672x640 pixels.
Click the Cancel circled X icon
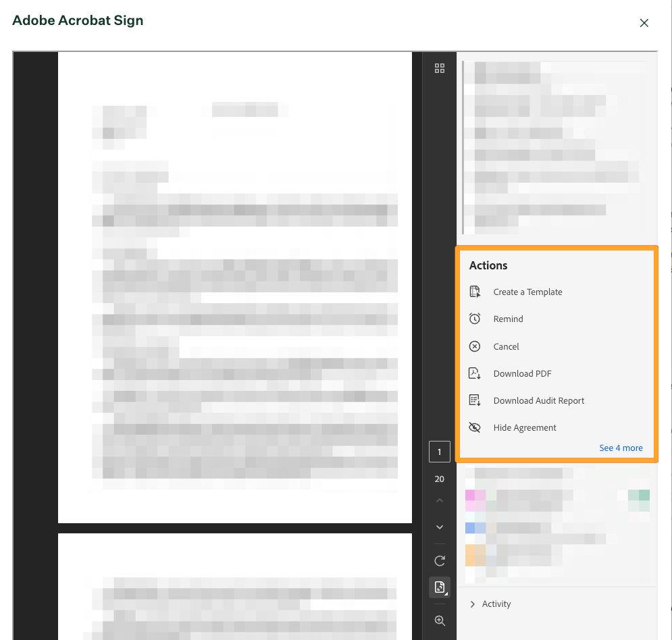[475, 346]
